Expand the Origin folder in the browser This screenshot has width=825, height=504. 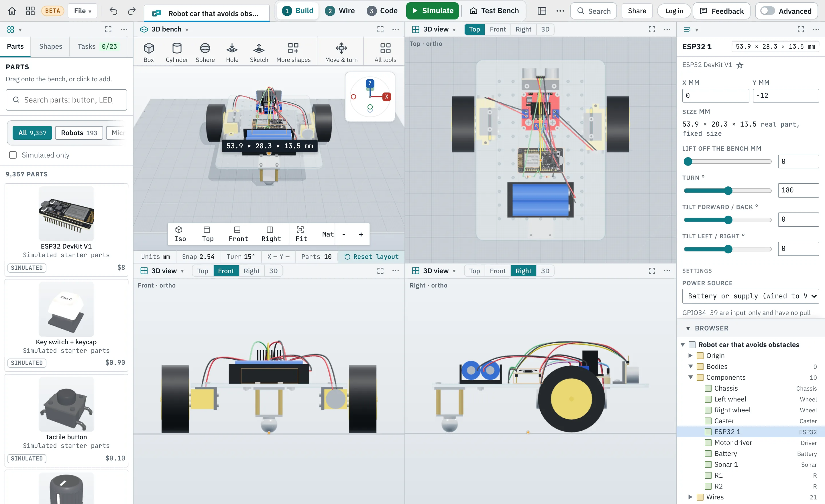[690, 355]
